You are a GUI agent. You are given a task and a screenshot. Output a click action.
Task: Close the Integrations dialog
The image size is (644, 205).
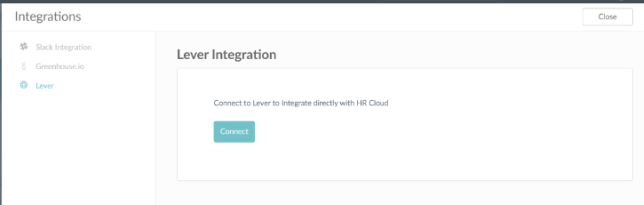(607, 17)
